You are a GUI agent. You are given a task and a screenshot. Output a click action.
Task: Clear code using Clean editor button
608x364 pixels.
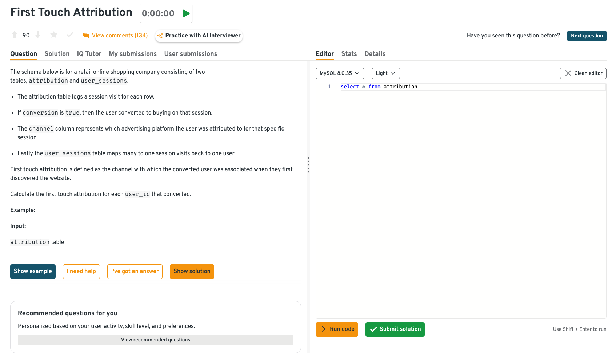click(583, 73)
